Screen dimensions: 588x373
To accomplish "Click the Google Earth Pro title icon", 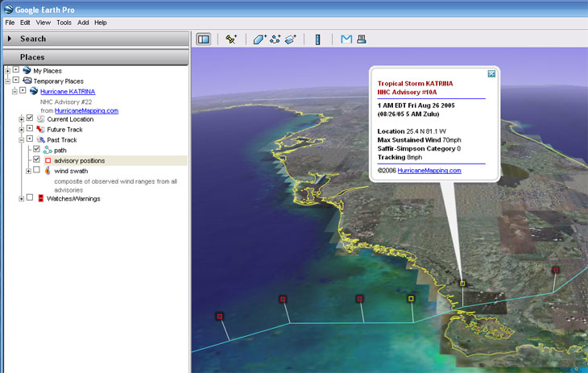I will pos(8,9).
